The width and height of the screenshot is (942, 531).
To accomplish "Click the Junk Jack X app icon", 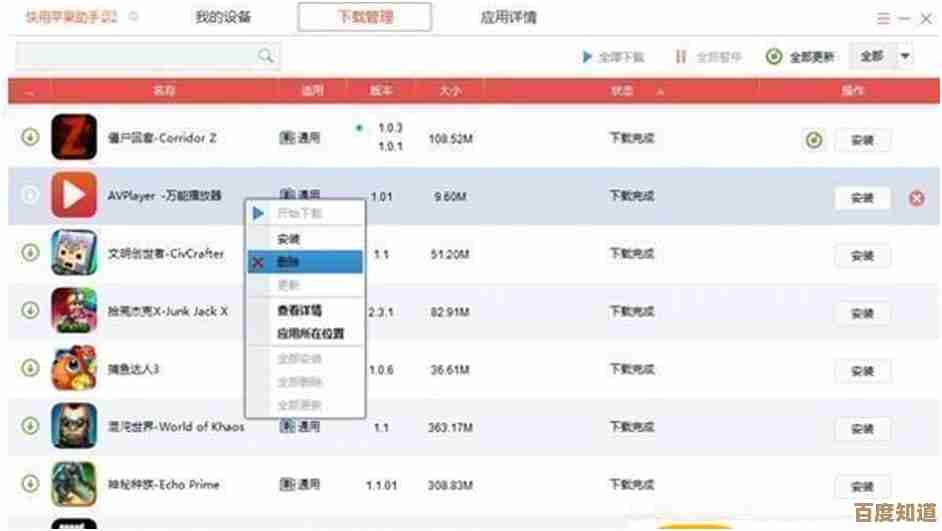I will [x=74, y=311].
